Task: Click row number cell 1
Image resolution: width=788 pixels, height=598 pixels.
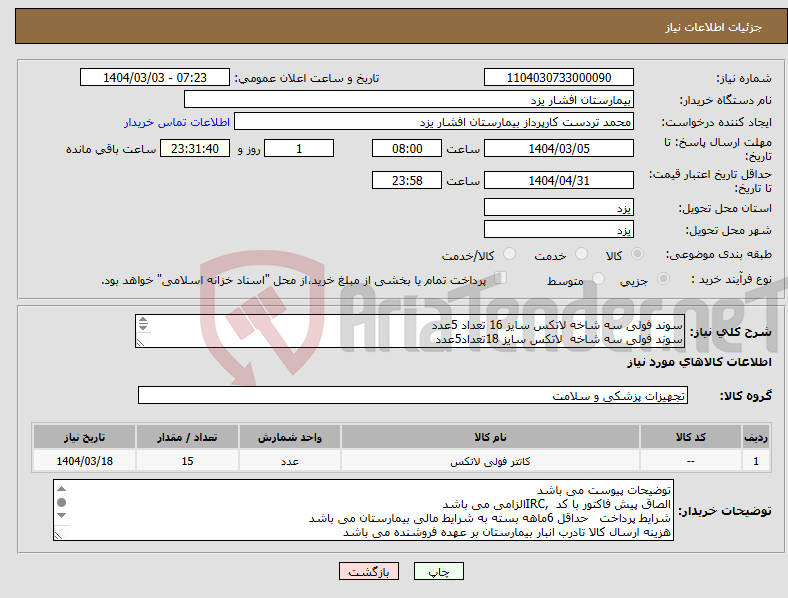Action: tap(756, 461)
